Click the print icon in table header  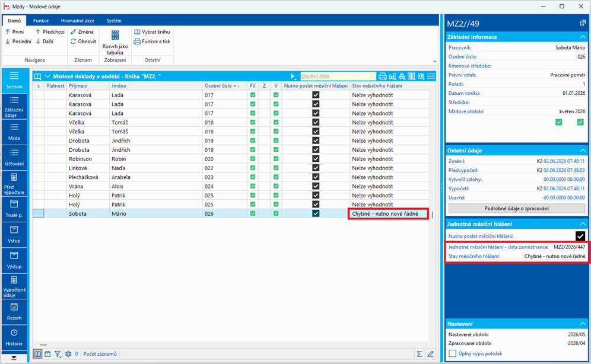(x=382, y=76)
